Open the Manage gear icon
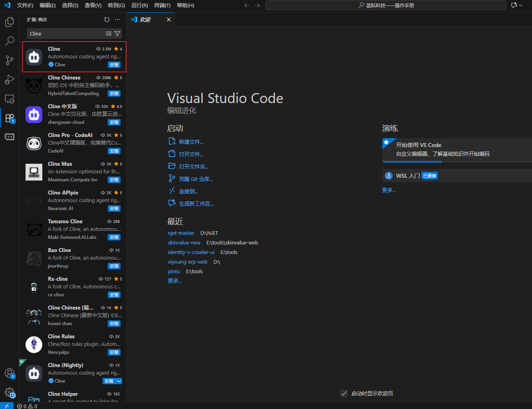 tap(10, 392)
